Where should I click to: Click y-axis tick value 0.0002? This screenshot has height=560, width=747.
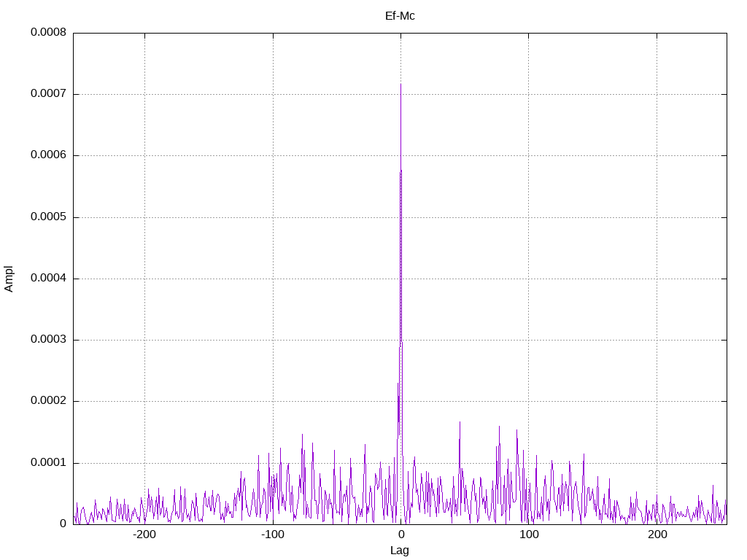(x=48, y=401)
